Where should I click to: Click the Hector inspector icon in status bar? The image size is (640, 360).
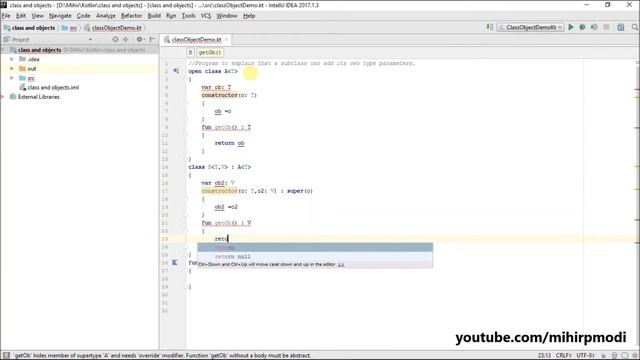point(614,356)
